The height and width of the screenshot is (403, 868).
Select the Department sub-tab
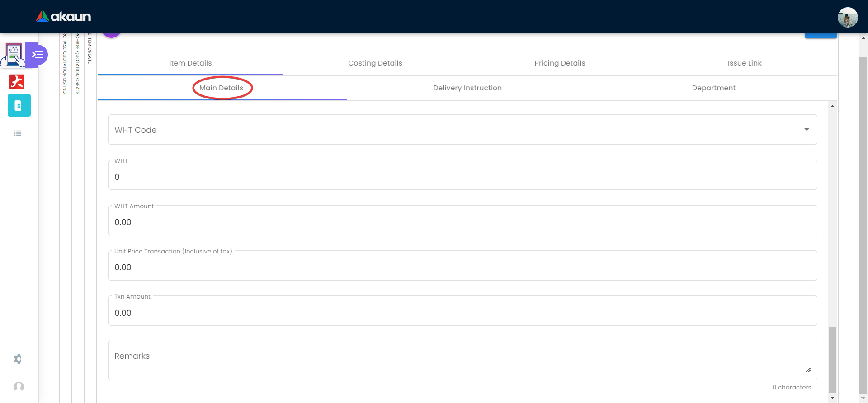pyautogui.click(x=713, y=88)
